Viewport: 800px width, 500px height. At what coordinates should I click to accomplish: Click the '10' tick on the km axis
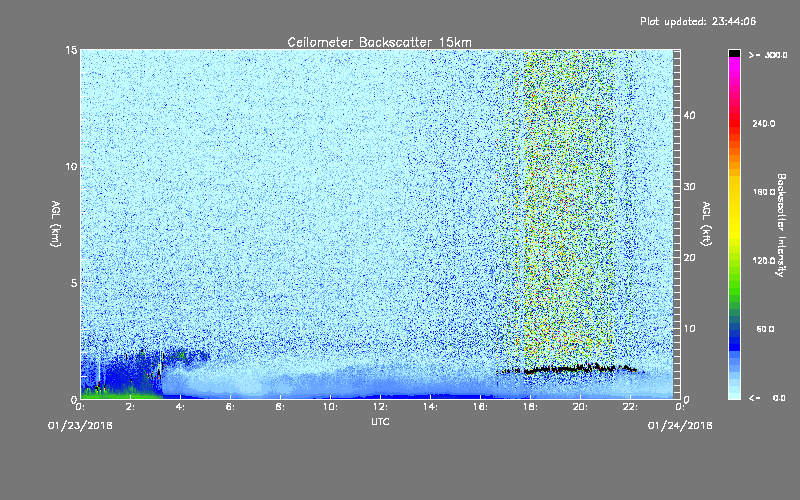(x=71, y=167)
